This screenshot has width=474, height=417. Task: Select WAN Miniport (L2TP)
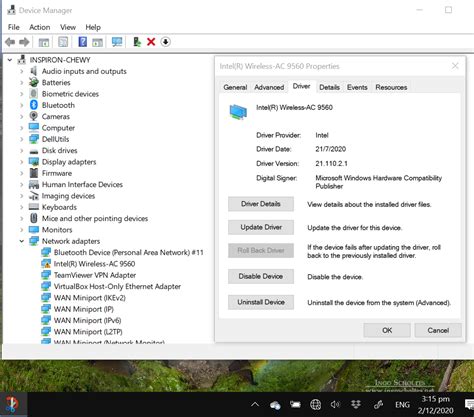tap(88, 332)
